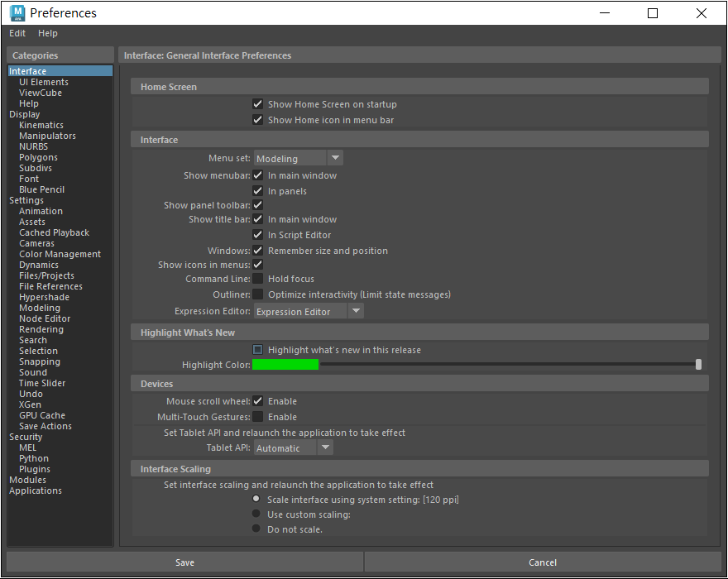Viewport: 728px width, 579px height.
Task: Select Security category
Action: tap(26, 437)
